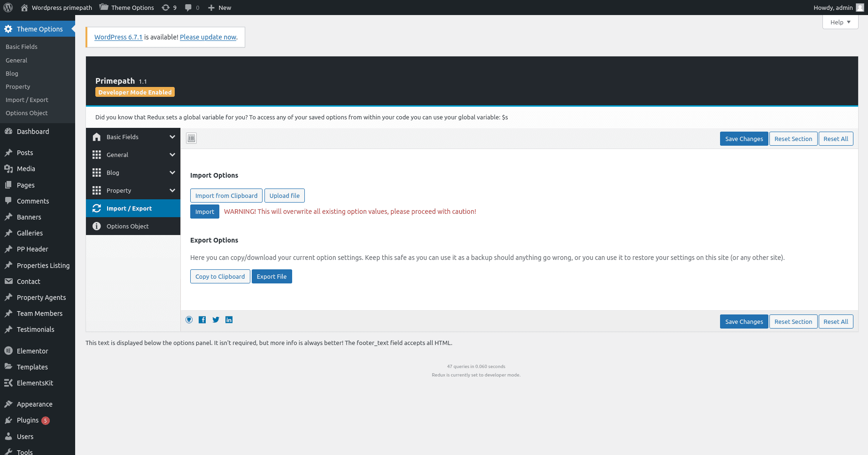Click top Reset All button
This screenshot has height=455, width=868.
click(x=836, y=139)
